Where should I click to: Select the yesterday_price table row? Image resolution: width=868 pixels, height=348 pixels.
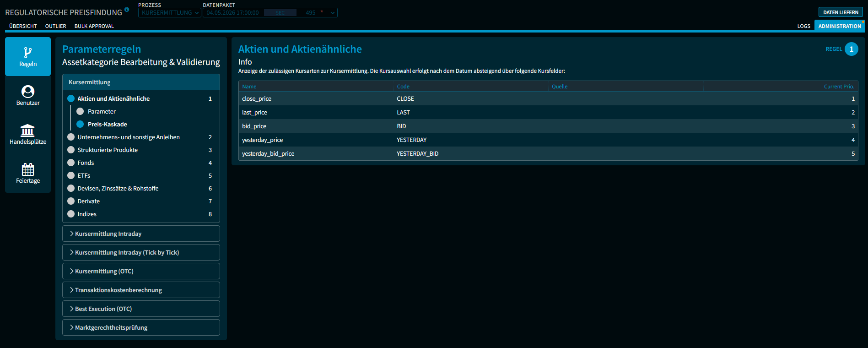click(548, 140)
